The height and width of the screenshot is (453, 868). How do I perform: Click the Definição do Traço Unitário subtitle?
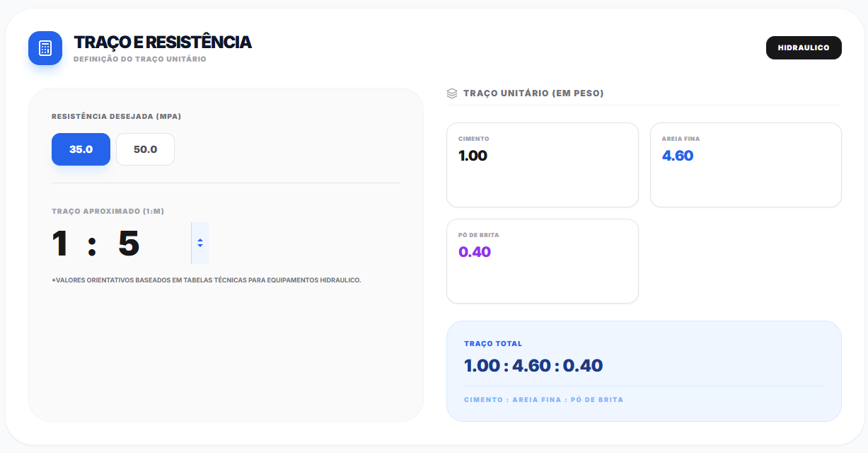pos(139,59)
